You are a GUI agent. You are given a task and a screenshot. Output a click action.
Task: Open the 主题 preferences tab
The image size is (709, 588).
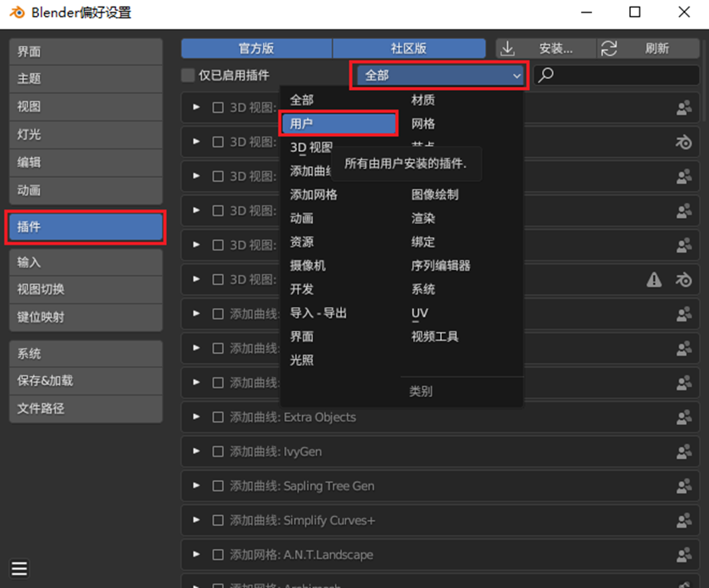(x=86, y=79)
